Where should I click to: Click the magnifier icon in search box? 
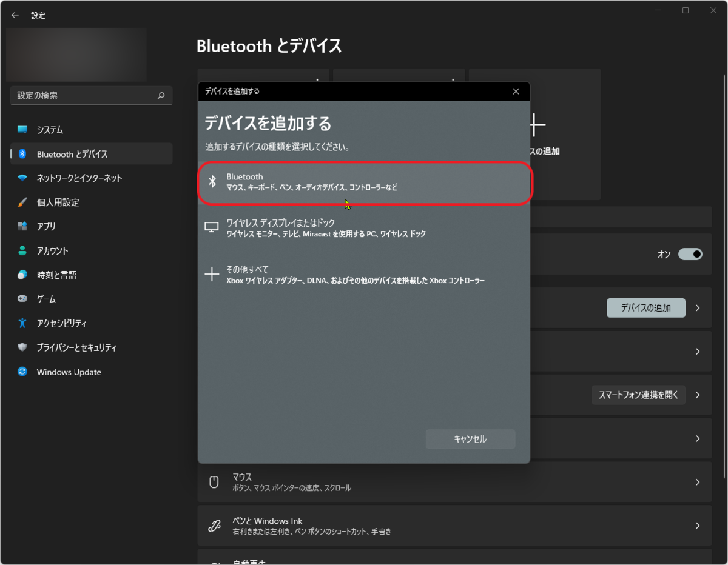pyautogui.click(x=161, y=95)
